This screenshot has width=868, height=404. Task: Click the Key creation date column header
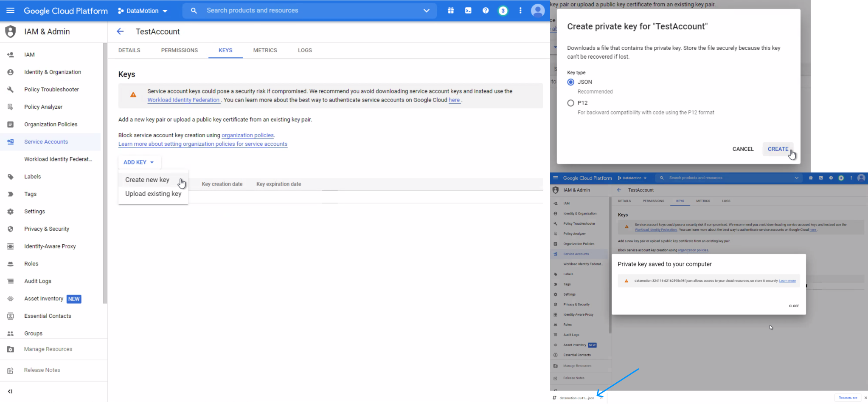point(222,184)
